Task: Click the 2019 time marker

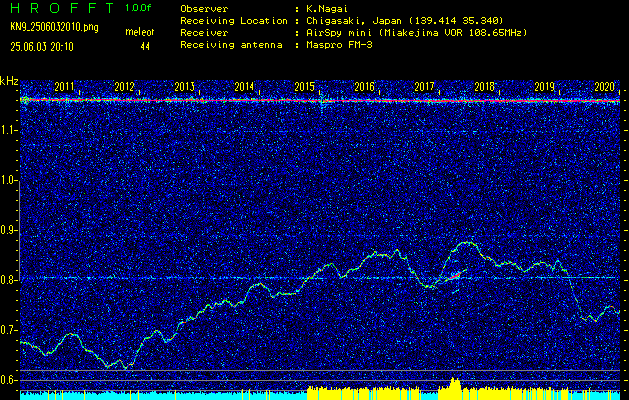Action: (x=545, y=87)
